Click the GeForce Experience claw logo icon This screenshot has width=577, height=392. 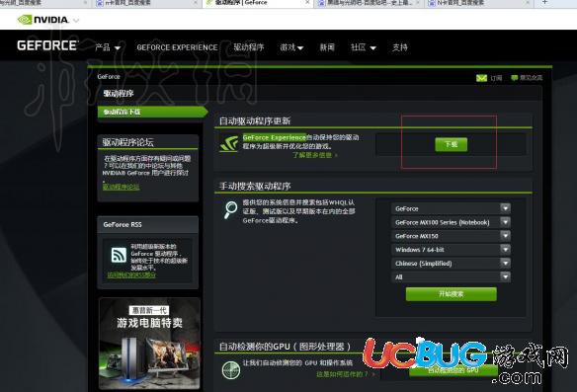pyautogui.click(x=229, y=143)
